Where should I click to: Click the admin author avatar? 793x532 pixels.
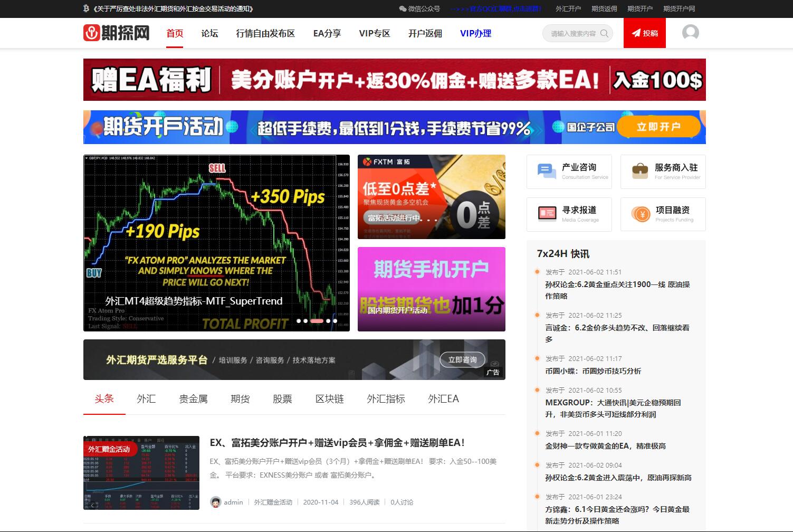215,502
